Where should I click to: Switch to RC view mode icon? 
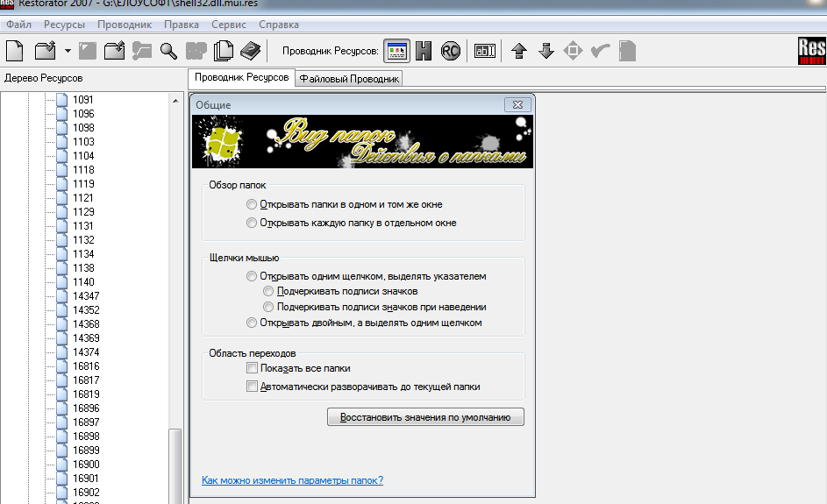click(451, 51)
